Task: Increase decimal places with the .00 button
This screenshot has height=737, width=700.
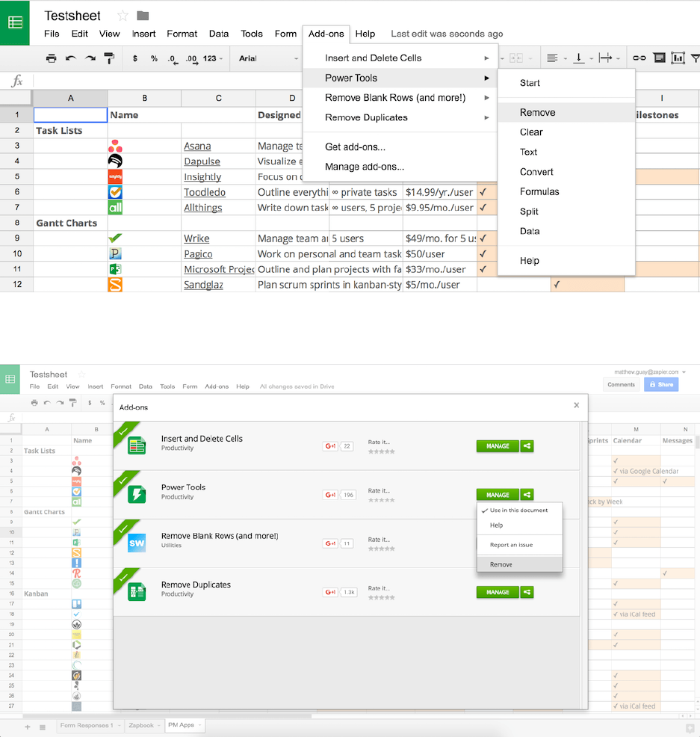Action: pyautogui.click(x=191, y=59)
